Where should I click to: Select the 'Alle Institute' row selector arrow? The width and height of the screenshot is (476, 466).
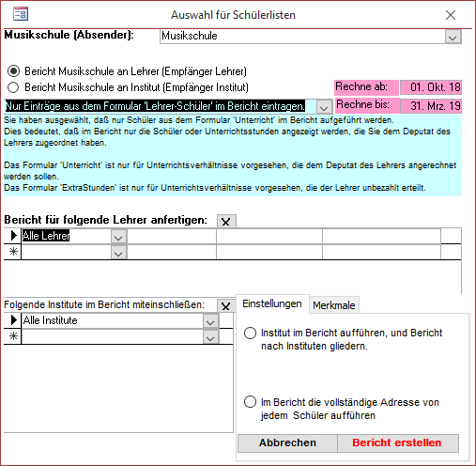(13, 320)
